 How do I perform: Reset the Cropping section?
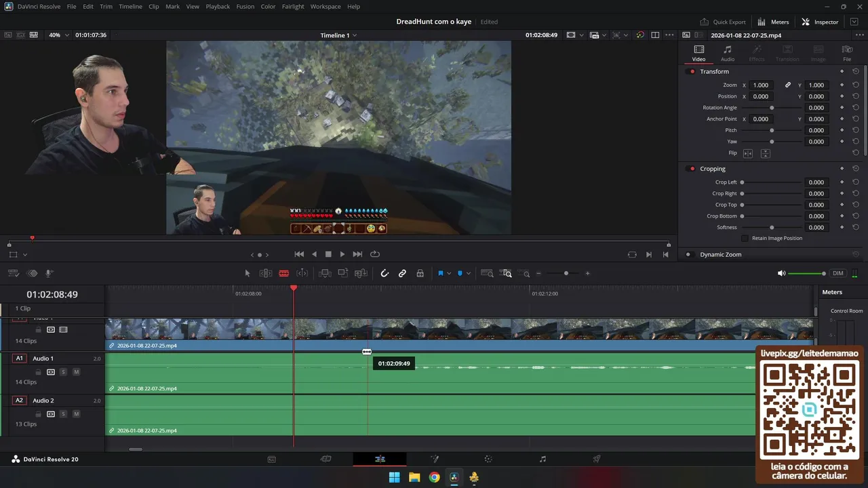[856, 168]
